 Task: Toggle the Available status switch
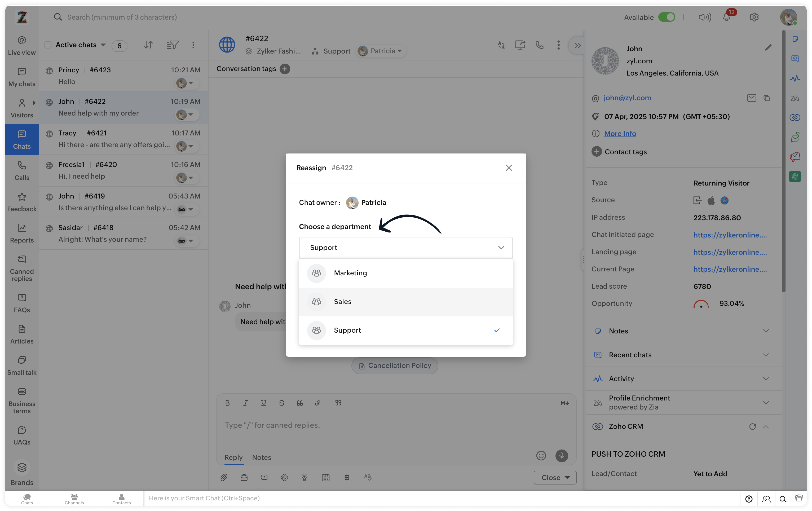tap(667, 17)
